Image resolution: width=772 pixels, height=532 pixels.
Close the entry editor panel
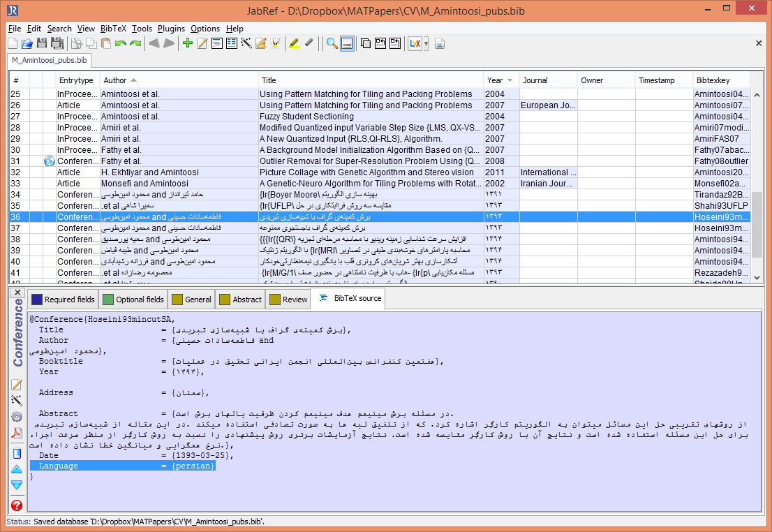coord(17,292)
